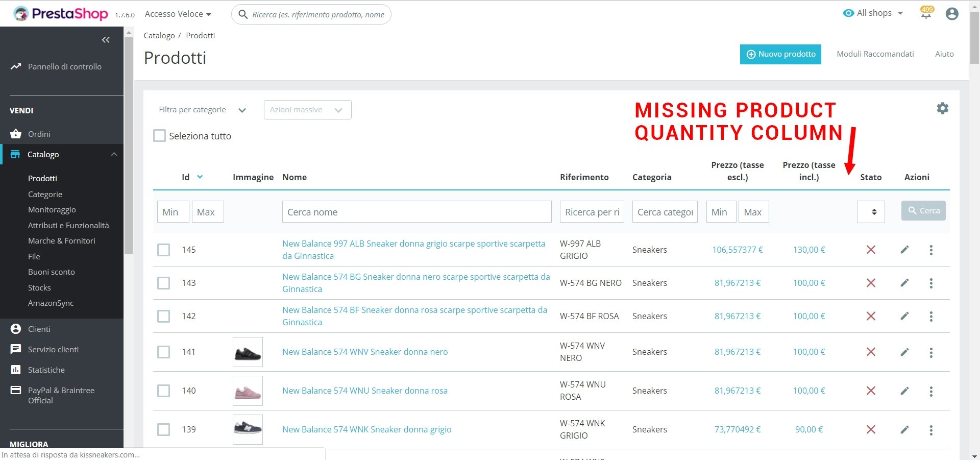Open more actions menu for product 141
980x460 pixels.
[x=931, y=352]
